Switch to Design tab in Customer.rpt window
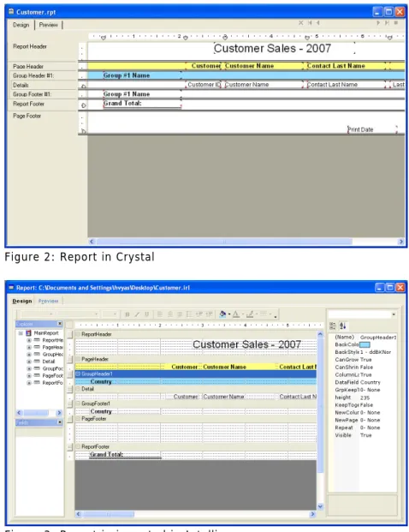Viewport: 409px width, 532px height. (21, 25)
